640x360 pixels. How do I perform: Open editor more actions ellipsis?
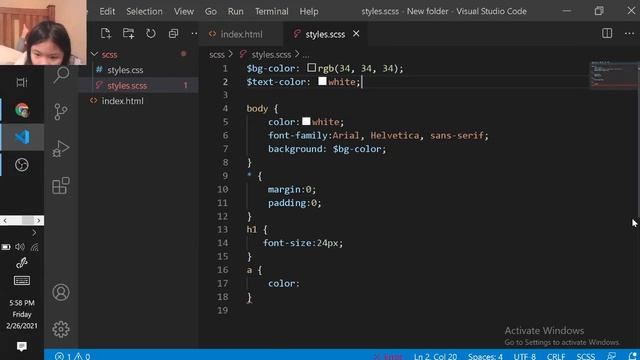click(629, 33)
